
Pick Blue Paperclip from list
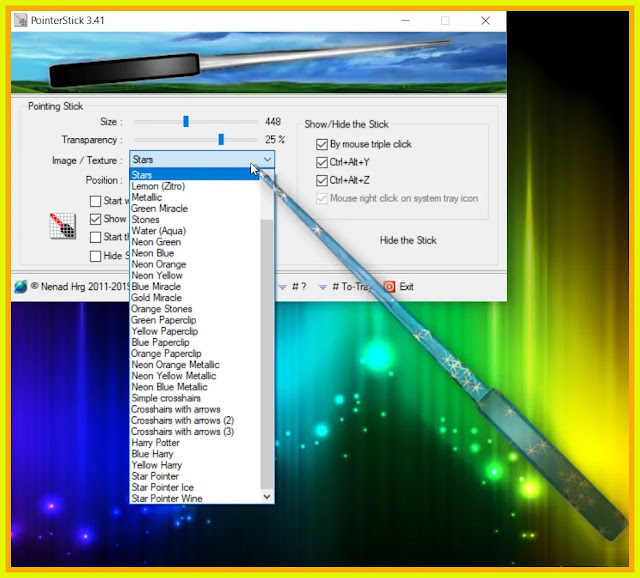(x=195, y=342)
